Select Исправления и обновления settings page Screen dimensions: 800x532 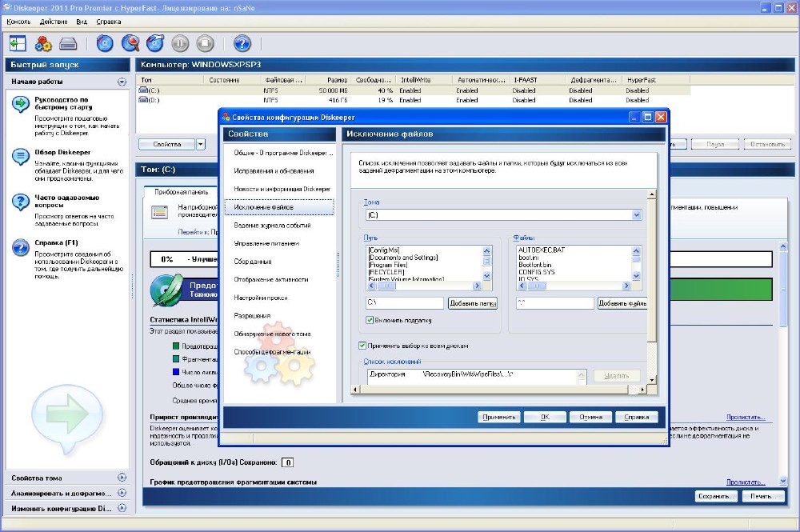[274, 171]
